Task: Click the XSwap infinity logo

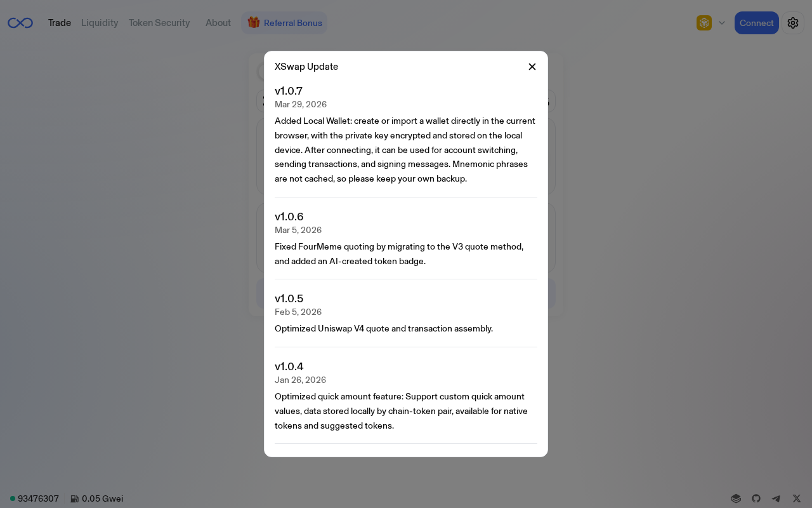Action: pyautogui.click(x=20, y=23)
